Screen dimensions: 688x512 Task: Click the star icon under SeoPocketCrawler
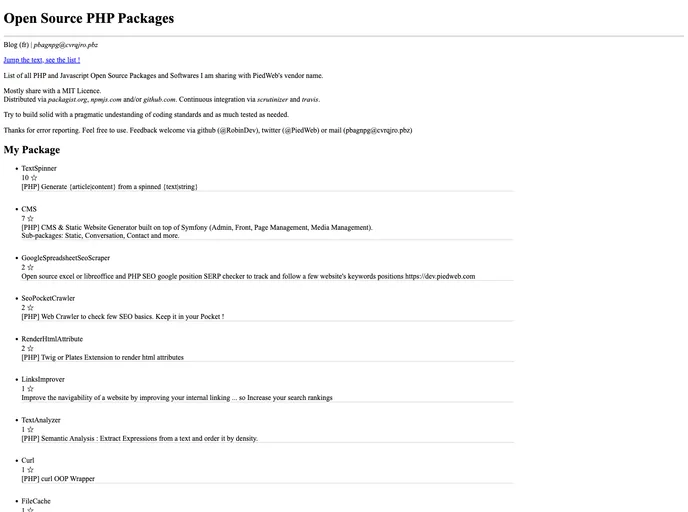tap(29, 307)
